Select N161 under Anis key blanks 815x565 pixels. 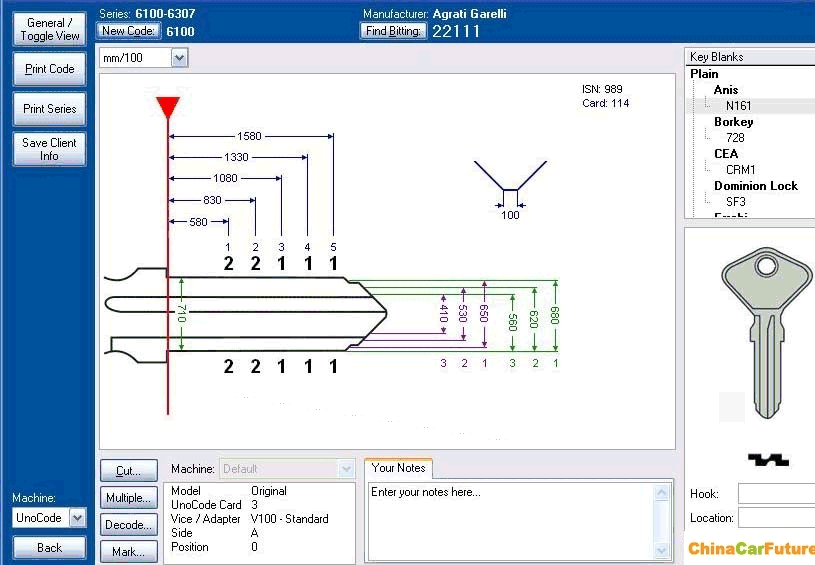(x=739, y=106)
